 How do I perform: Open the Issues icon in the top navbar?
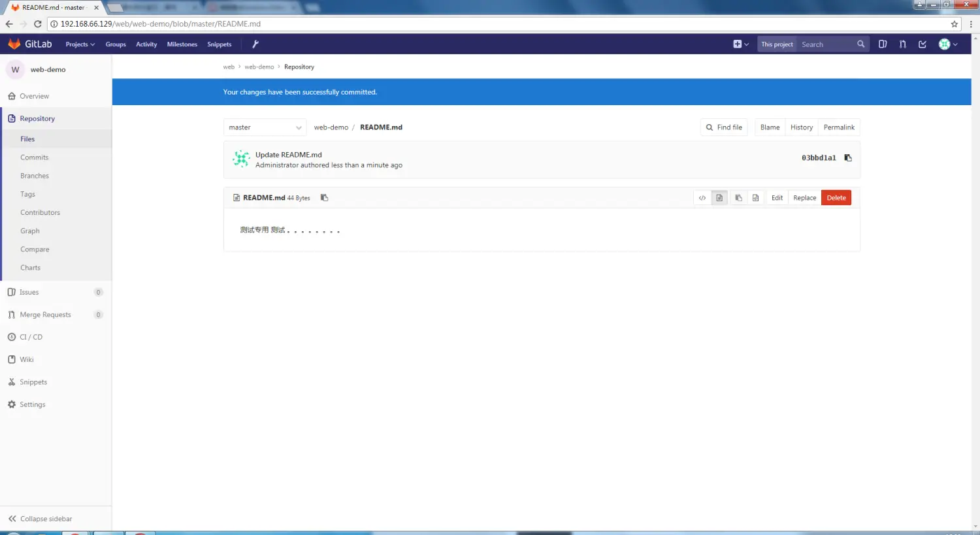point(883,44)
